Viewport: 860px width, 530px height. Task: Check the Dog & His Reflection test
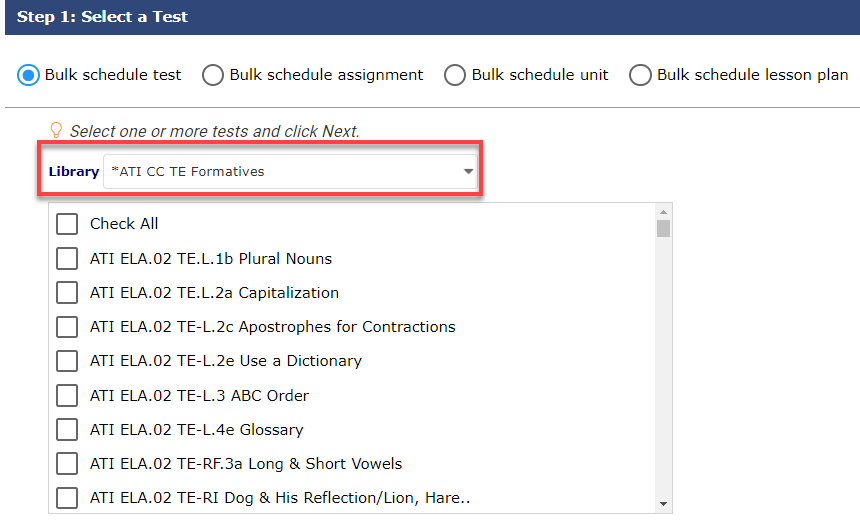(x=67, y=498)
